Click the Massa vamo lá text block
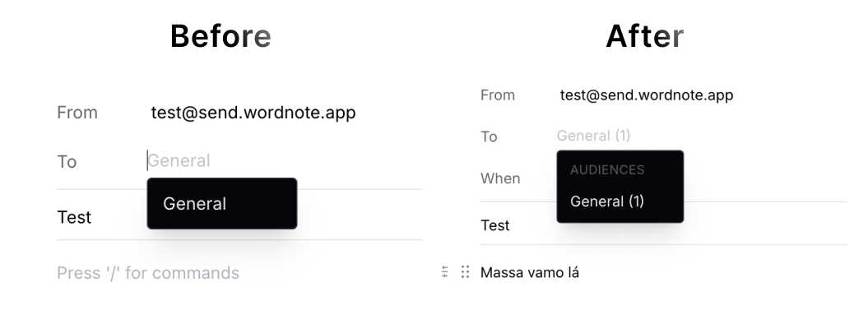 pyautogui.click(x=529, y=272)
